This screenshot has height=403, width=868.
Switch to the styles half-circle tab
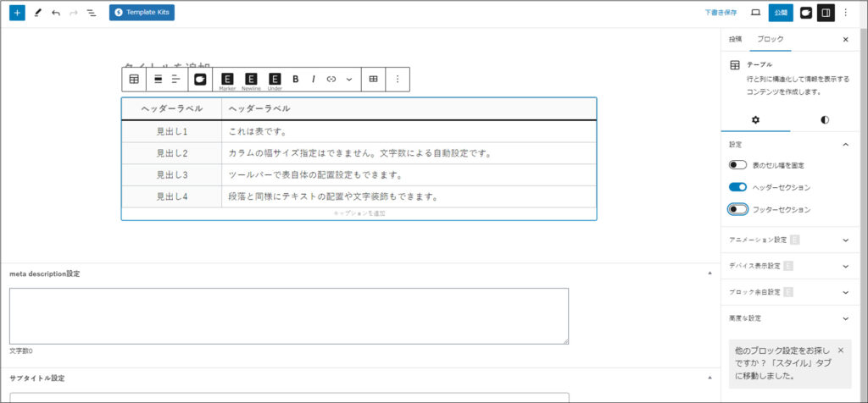tap(825, 120)
